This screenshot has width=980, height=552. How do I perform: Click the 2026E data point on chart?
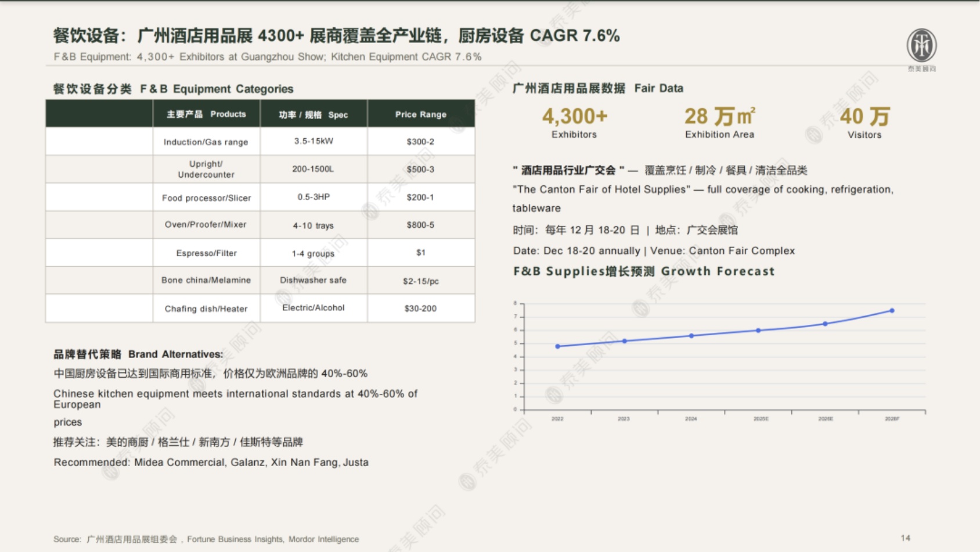[825, 324]
